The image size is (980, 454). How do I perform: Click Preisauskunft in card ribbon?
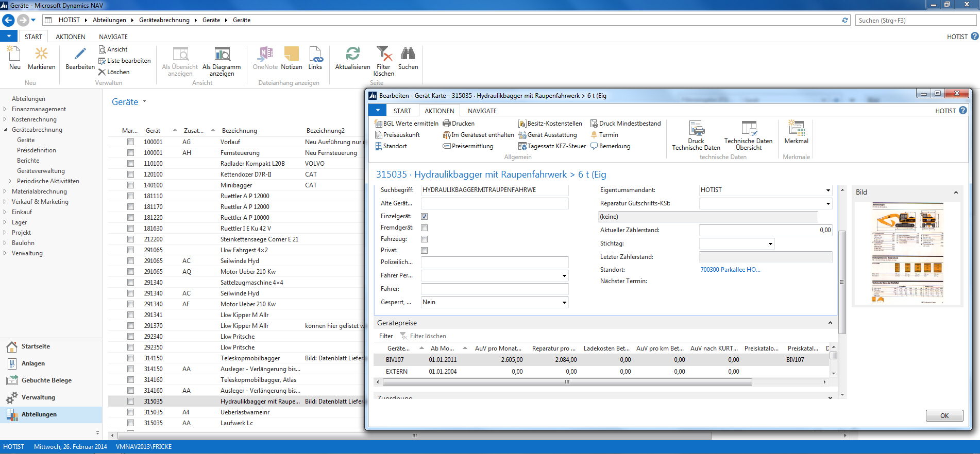(397, 135)
